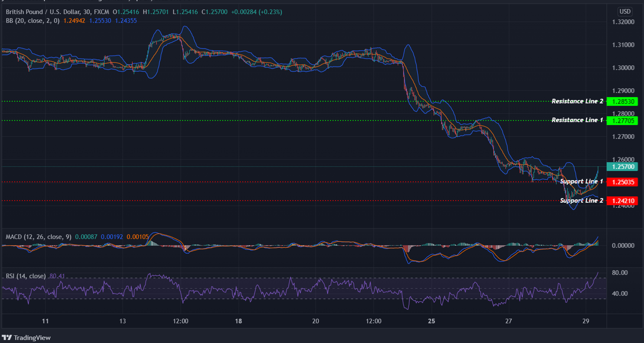Screen dimensions: 644x343
Task: Click the green Resistance Line 1 price flag 1.27705
Action: click(622, 121)
